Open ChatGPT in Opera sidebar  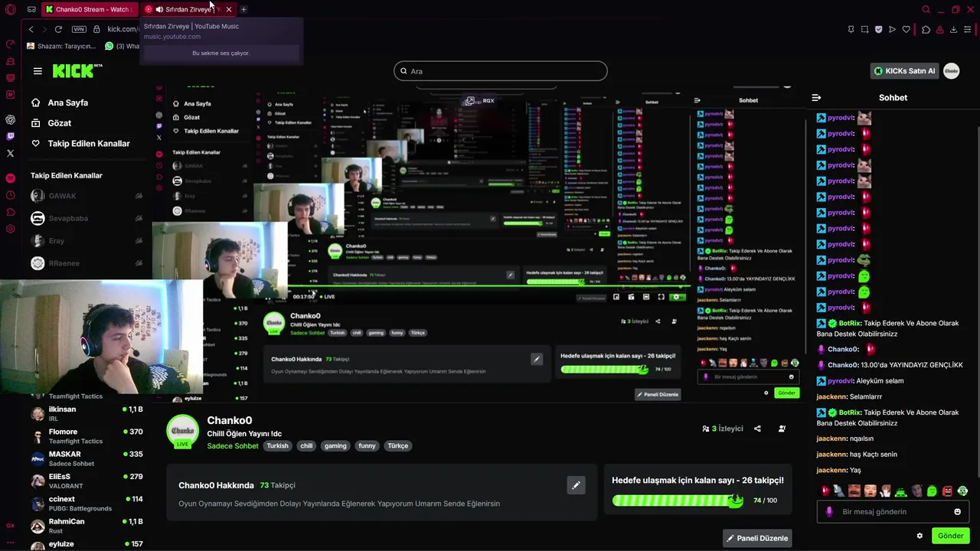[x=10, y=119]
